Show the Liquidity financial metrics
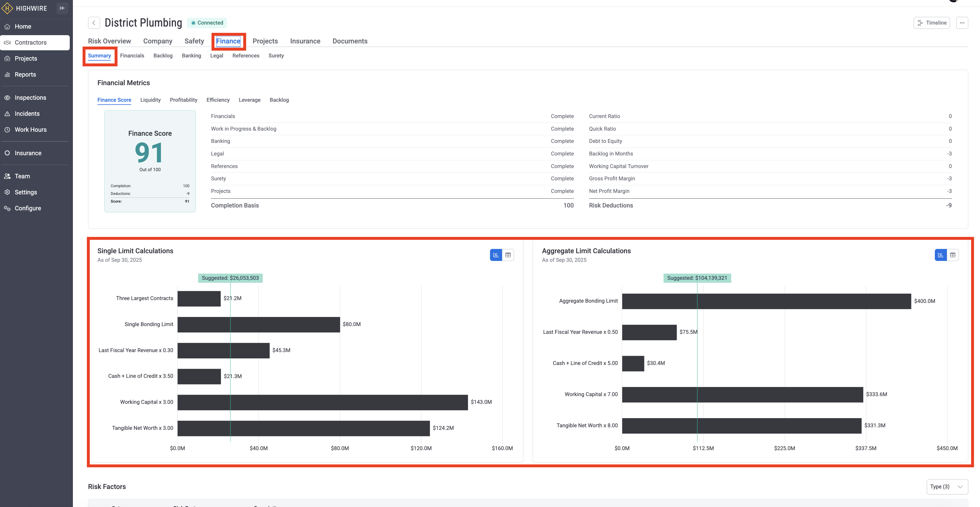980x507 pixels. [150, 100]
